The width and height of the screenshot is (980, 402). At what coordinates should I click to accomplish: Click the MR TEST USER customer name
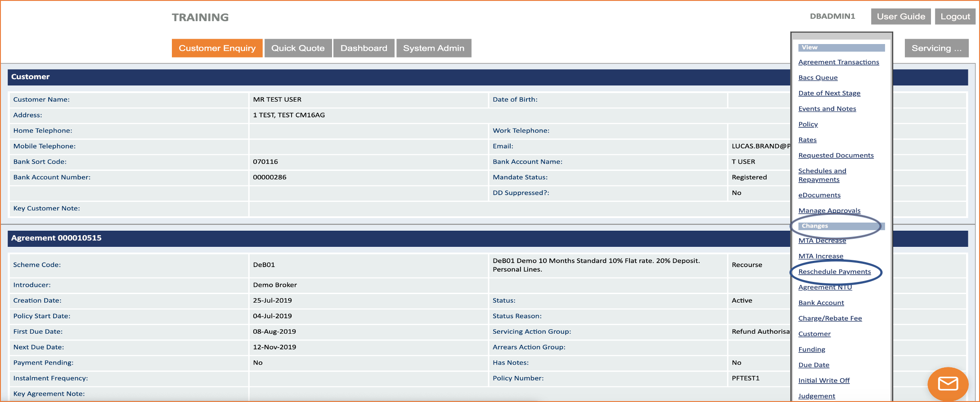[x=277, y=99]
